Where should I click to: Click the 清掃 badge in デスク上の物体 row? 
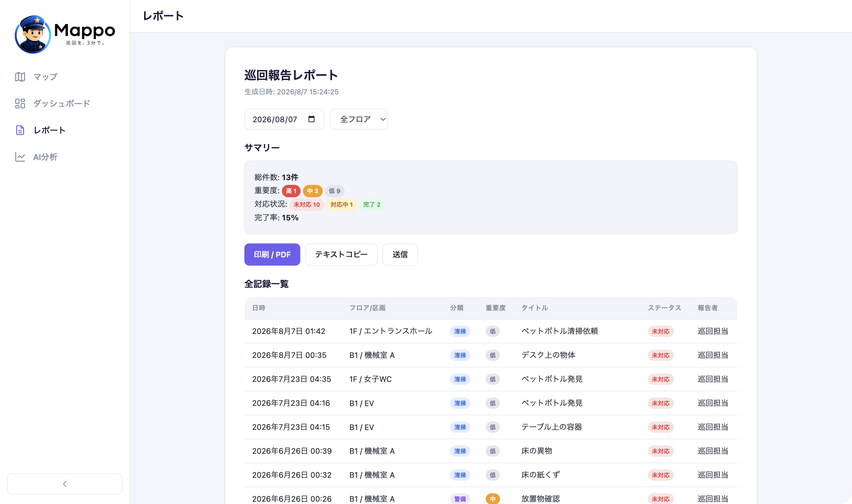click(x=460, y=355)
